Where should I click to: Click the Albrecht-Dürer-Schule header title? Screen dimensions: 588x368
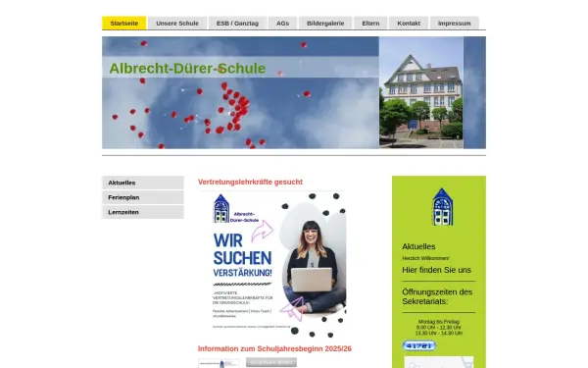pyautogui.click(x=187, y=69)
